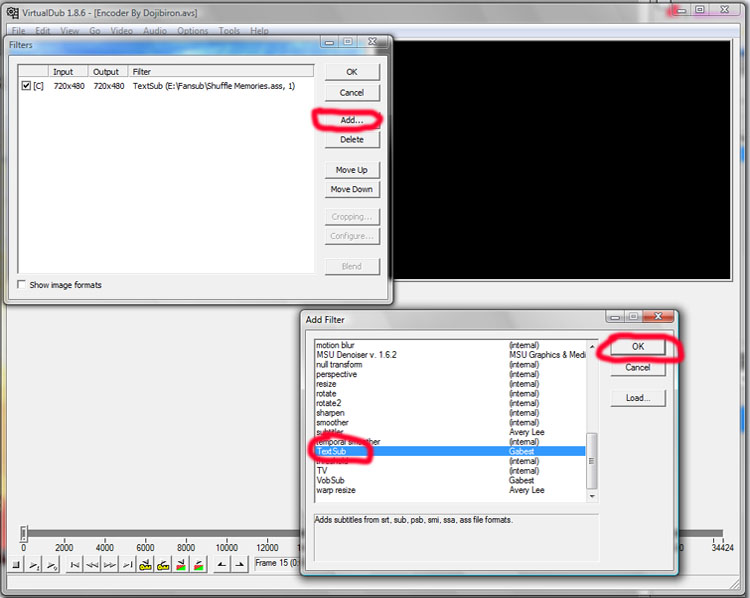The image size is (750, 598).
Task: Open the Options menu
Action: [x=193, y=31]
